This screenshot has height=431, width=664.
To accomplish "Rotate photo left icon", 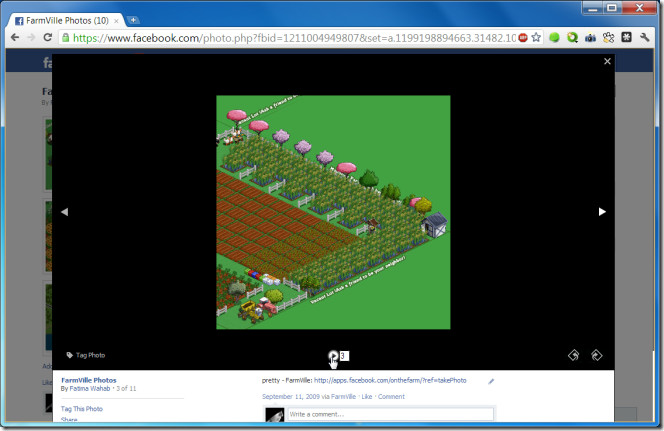I will pyautogui.click(x=573, y=355).
